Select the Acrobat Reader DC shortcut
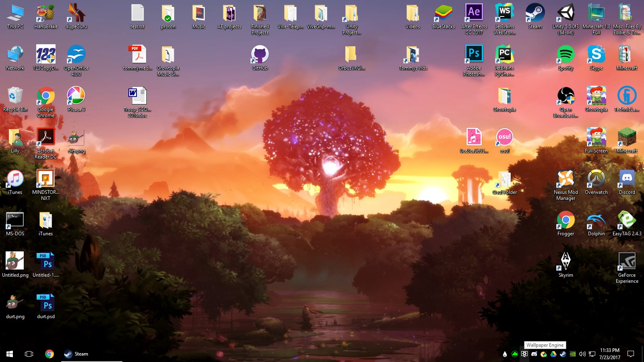This screenshot has width=644, height=362. (x=46, y=144)
